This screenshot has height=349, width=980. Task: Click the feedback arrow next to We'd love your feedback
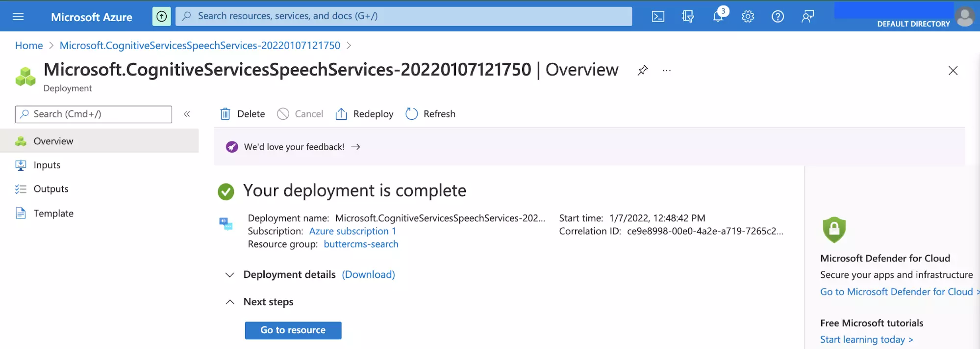356,147
